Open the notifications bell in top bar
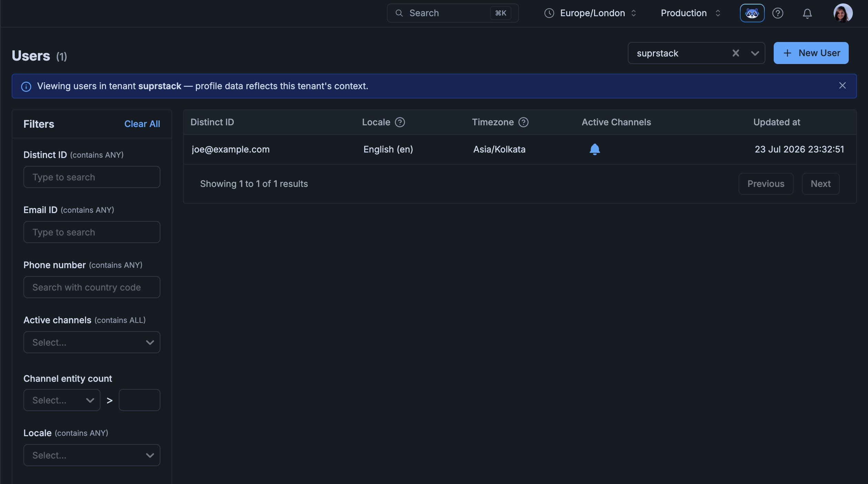The height and width of the screenshot is (484, 868). pyautogui.click(x=807, y=13)
